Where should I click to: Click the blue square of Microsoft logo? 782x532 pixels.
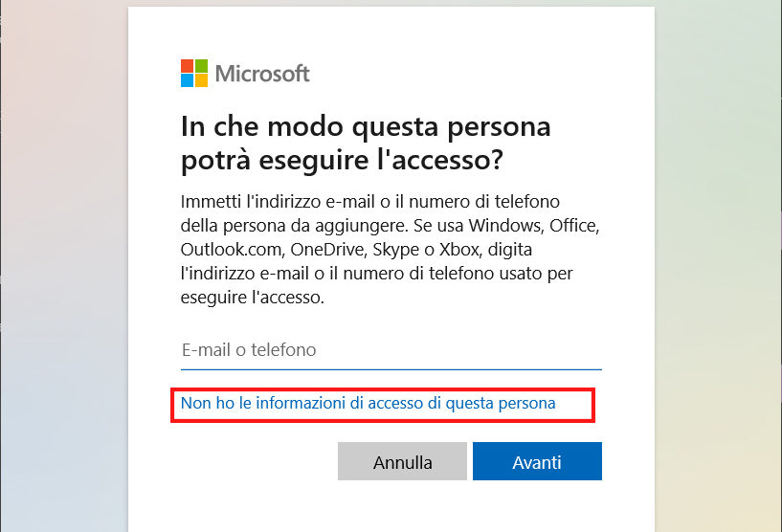188,80
